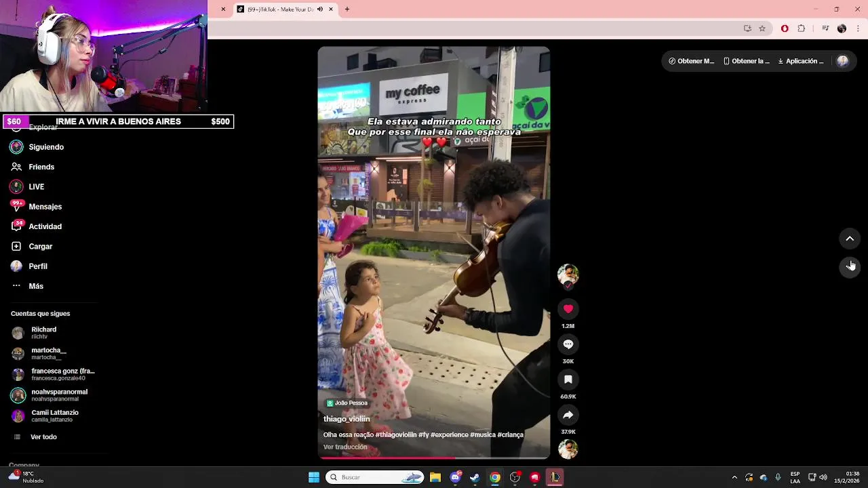Open the media control icon in Chrome toolbar
The height and width of the screenshot is (488, 868).
pos(825,28)
